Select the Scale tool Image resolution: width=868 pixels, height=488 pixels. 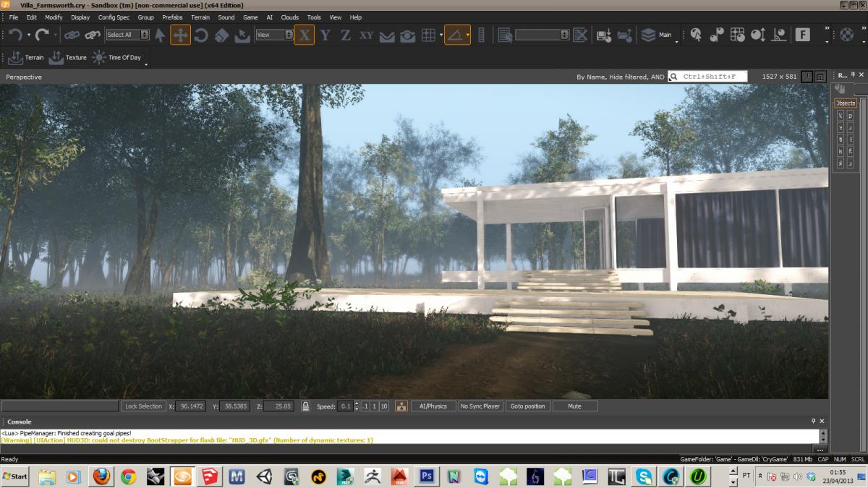tap(221, 34)
